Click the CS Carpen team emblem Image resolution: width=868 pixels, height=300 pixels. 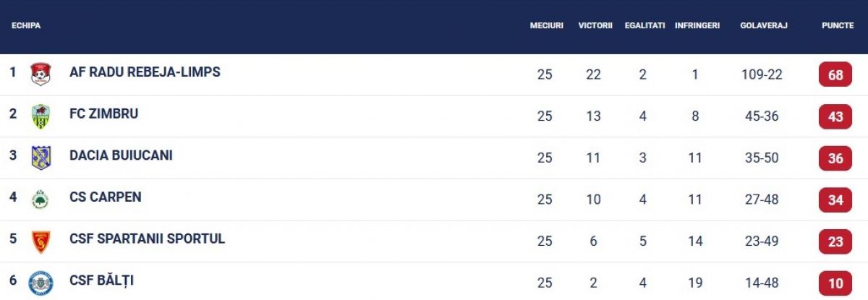pyautogui.click(x=41, y=200)
